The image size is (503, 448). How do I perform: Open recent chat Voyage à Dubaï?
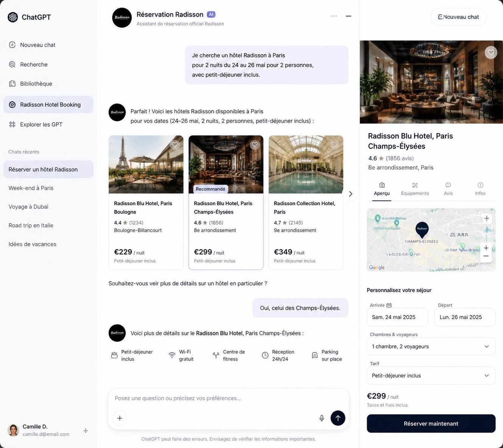click(x=48, y=207)
